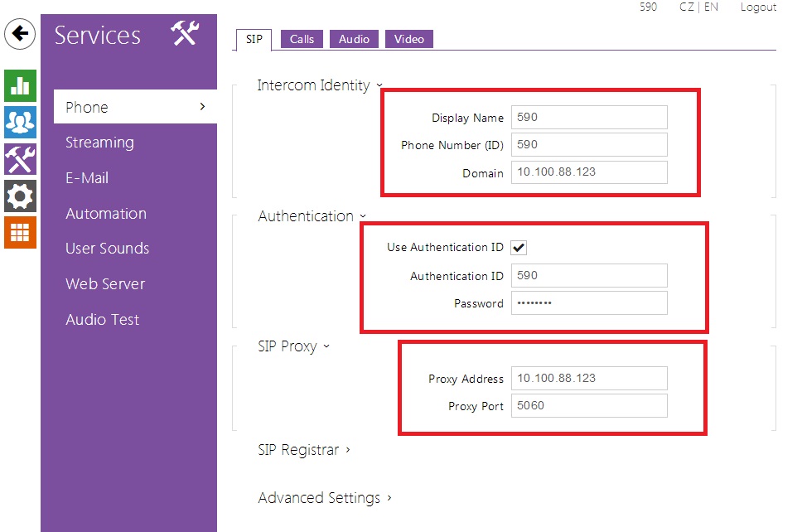
Task: Switch to the Calls tab
Action: [x=302, y=39]
